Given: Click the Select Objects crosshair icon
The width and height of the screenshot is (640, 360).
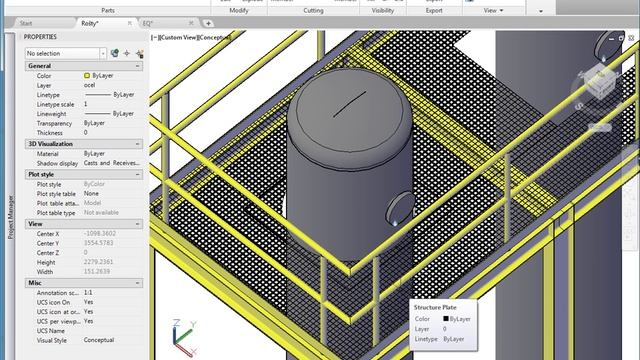Looking at the screenshot, I should (x=127, y=53).
